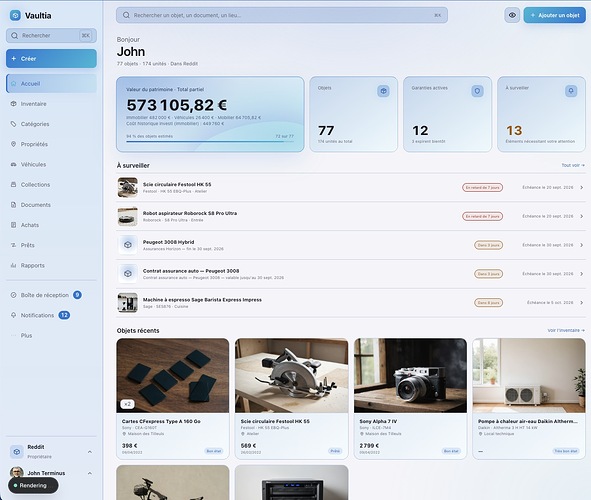591x500 pixels.
Task: Click the estimated objects progress bar
Action: pos(210,141)
